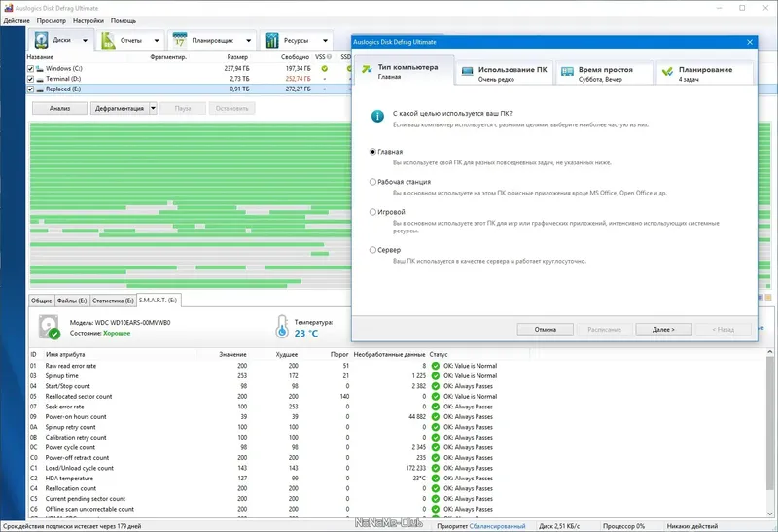
Task: Switch to the Статистика (E:) tab
Action: tap(113, 301)
